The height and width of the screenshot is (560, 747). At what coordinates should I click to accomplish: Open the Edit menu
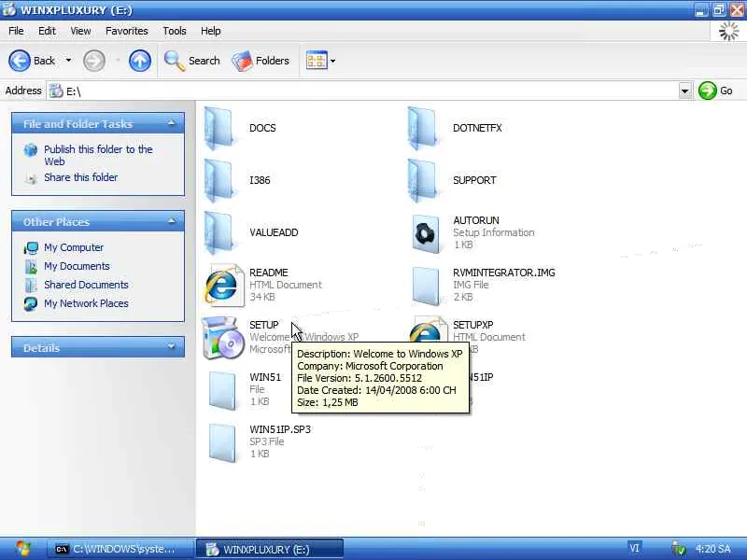(47, 31)
